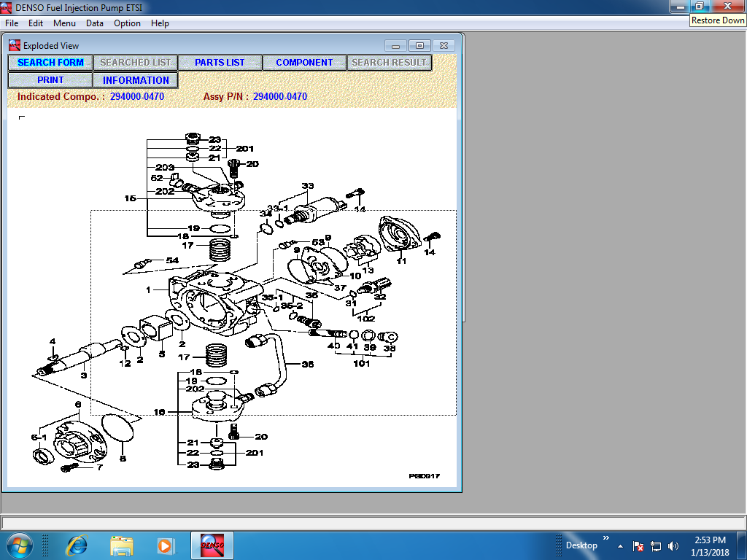The image size is (747, 560).
Task: Open Action Center flag icon
Action: point(638,546)
